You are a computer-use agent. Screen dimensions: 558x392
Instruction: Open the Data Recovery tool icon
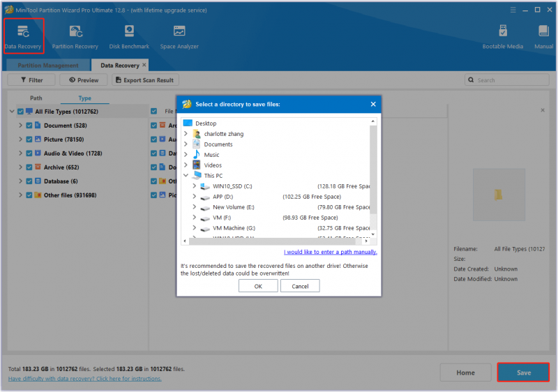pyautogui.click(x=23, y=32)
